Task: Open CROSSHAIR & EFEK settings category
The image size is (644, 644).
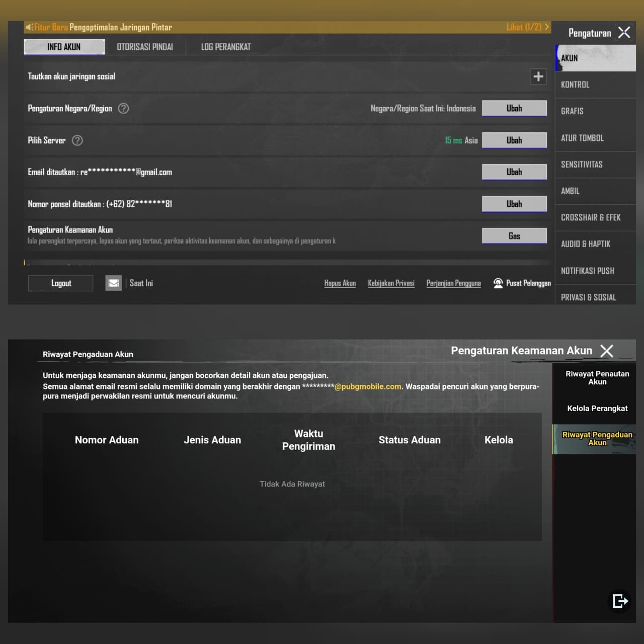Action: [596, 217]
